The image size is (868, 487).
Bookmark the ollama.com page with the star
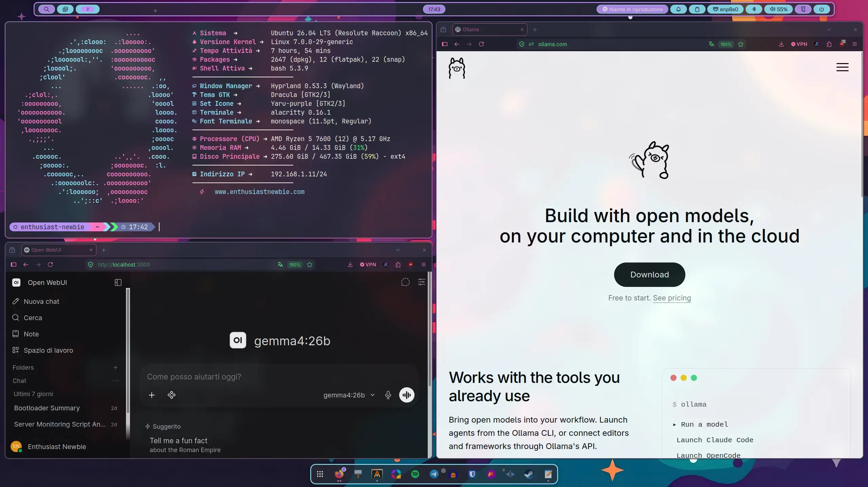pyautogui.click(x=741, y=44)
